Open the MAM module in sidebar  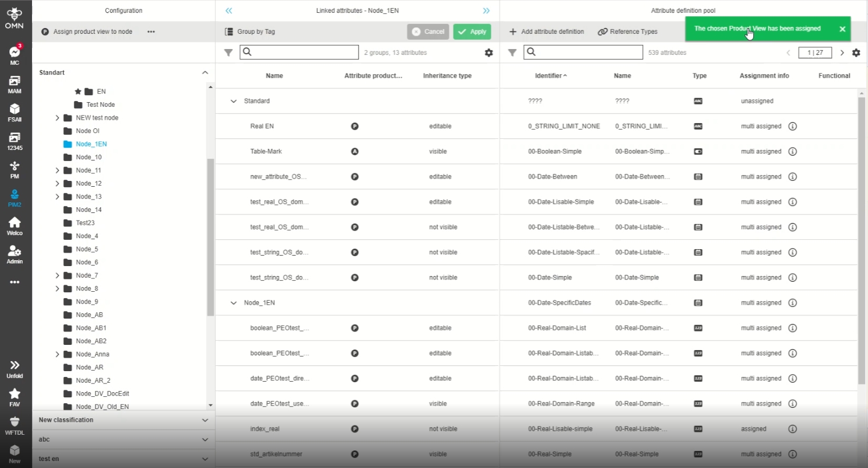point(15,81)
